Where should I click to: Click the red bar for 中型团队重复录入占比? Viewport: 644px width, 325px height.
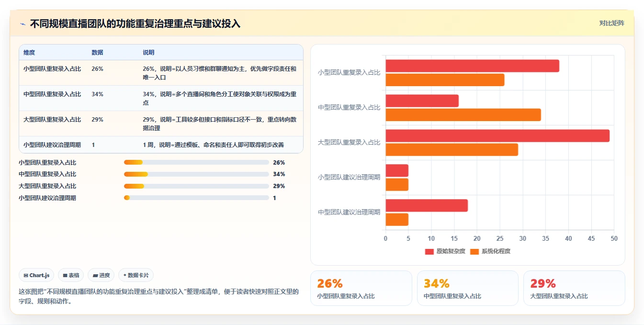tap(422, 101)
